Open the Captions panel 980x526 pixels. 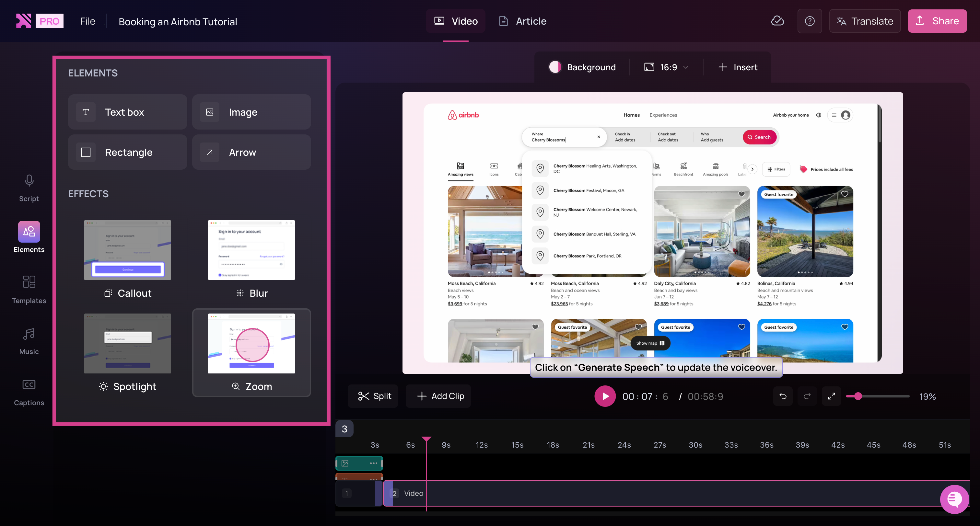click(x=29, y=392)
